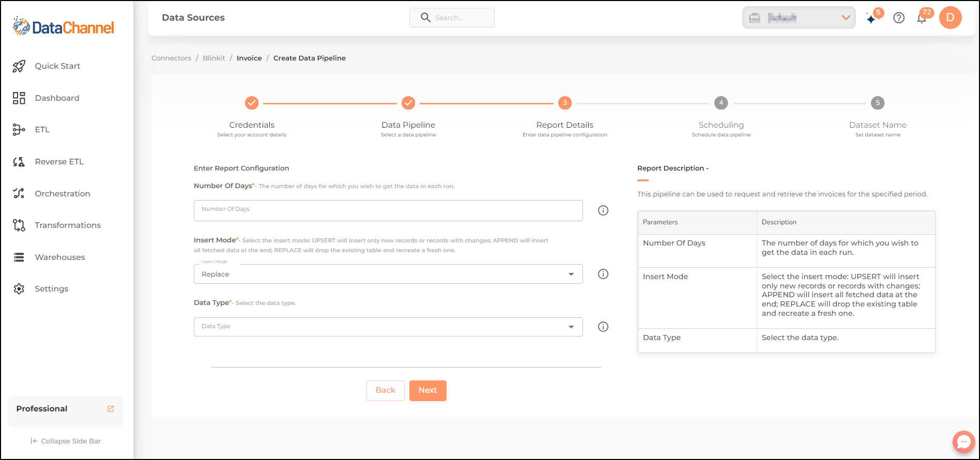This screenshot has width=980, height=460.
Task: Open Transformations in sidebar
Action: [68, 225]
